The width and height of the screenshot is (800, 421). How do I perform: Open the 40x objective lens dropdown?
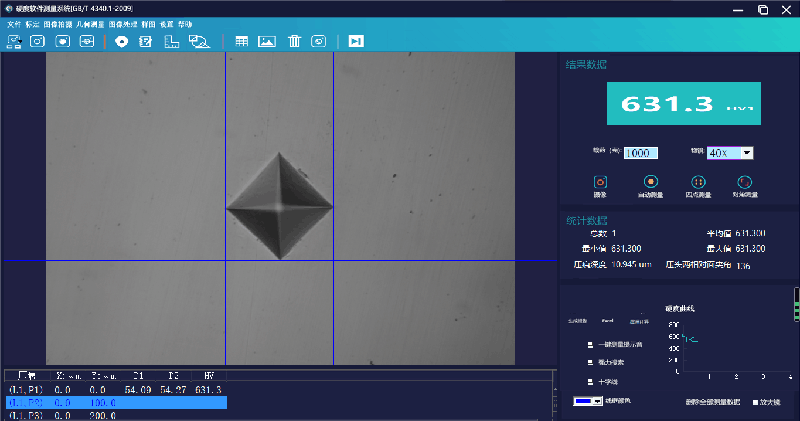746,153
